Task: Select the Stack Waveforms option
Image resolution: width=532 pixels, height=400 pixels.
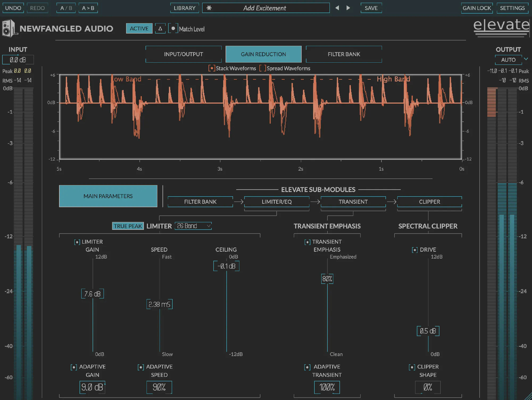Action: (212, 68)
